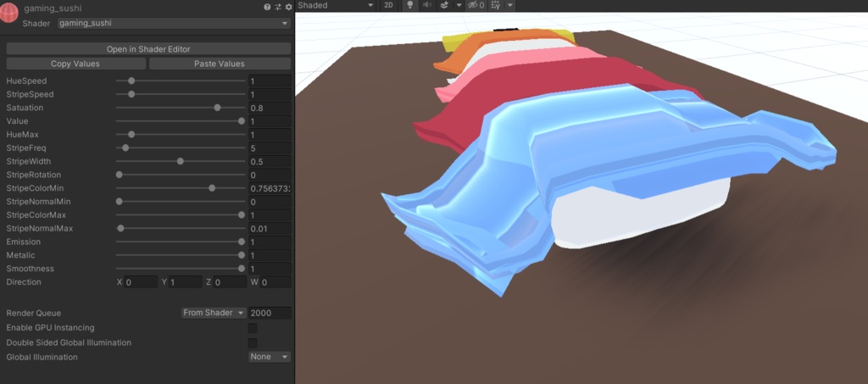Viewport: 868px width, 384px height.
Task: Enable GPU Instancing checkbox
Action: point(253,328)
